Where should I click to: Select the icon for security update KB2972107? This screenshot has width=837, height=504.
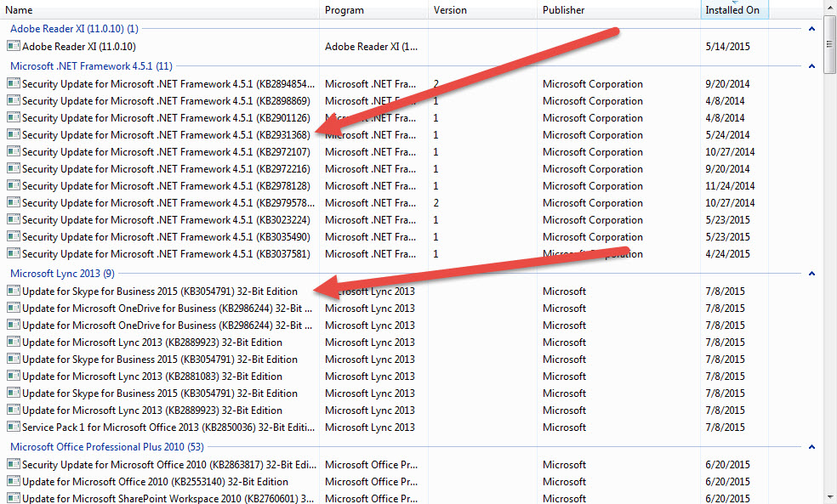tap(14, 151)
